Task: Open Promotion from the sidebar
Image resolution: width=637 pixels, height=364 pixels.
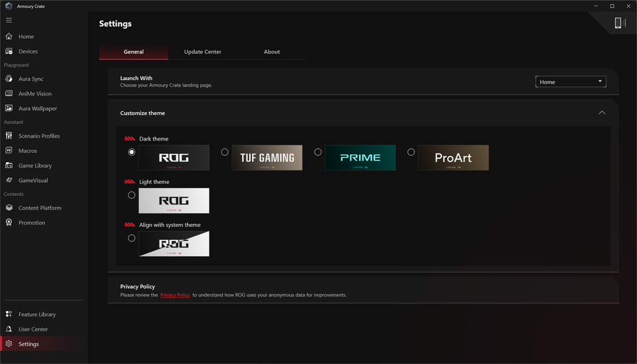Action: tap(32, 223)
